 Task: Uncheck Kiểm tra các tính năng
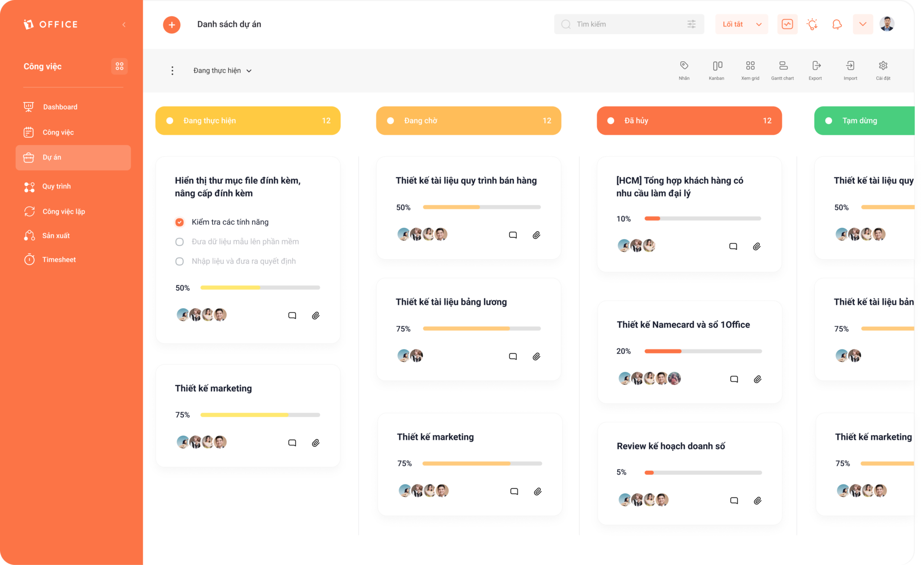coord(180,222)
